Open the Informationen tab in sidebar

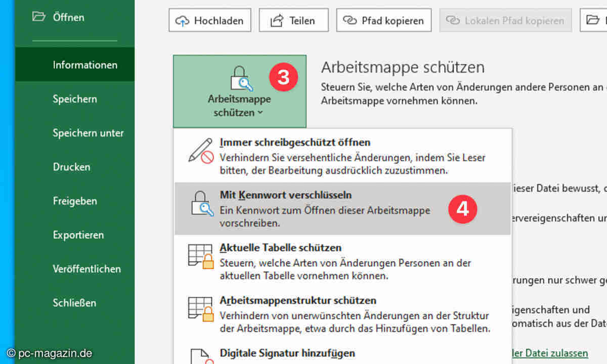(x=85, y=65)
